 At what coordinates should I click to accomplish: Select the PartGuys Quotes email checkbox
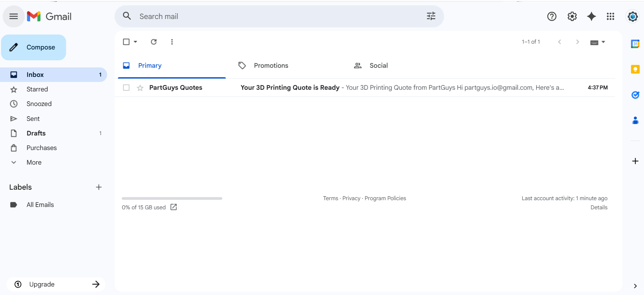coord(126,87)
